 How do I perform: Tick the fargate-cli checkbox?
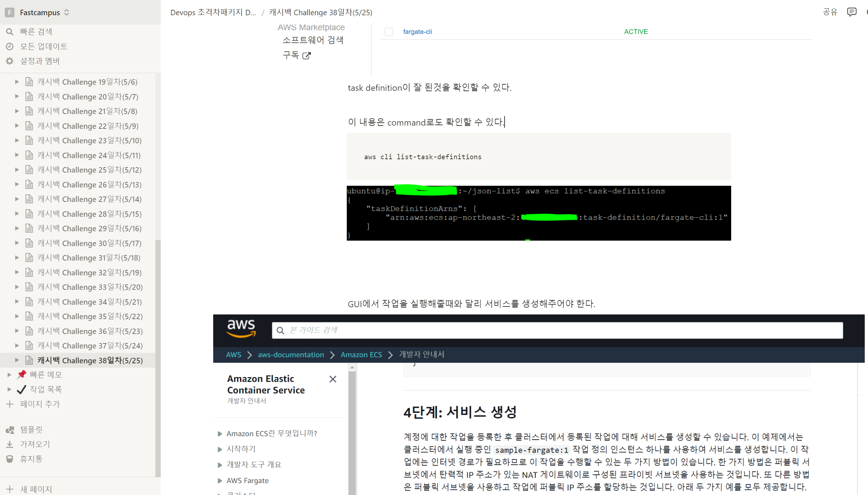tap(389, 32)
